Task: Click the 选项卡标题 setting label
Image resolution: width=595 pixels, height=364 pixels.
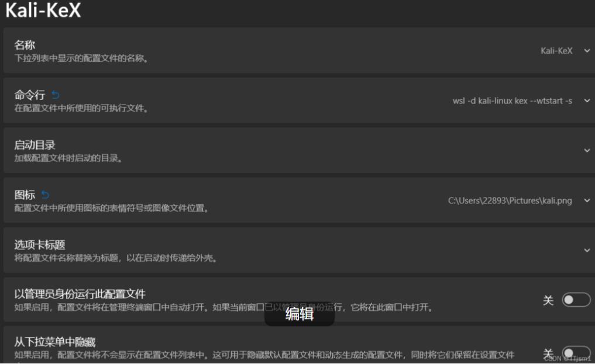Action: click(x=40, y=245)
